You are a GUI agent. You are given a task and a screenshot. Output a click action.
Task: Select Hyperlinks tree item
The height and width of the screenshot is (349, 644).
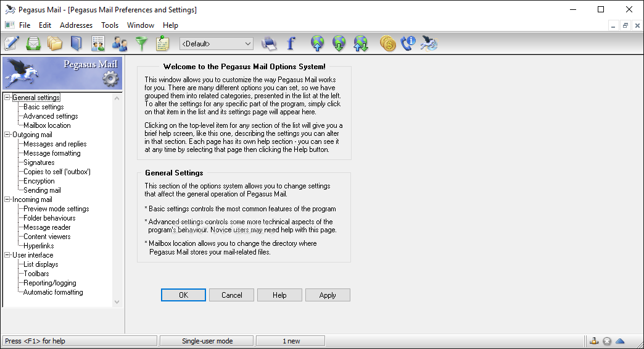coord(39,246)
